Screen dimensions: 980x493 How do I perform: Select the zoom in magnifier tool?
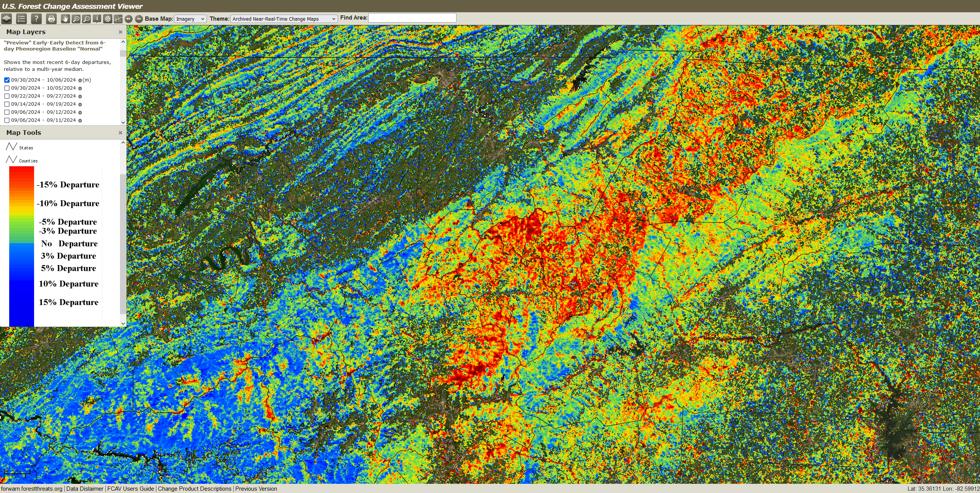coord(76,19)
